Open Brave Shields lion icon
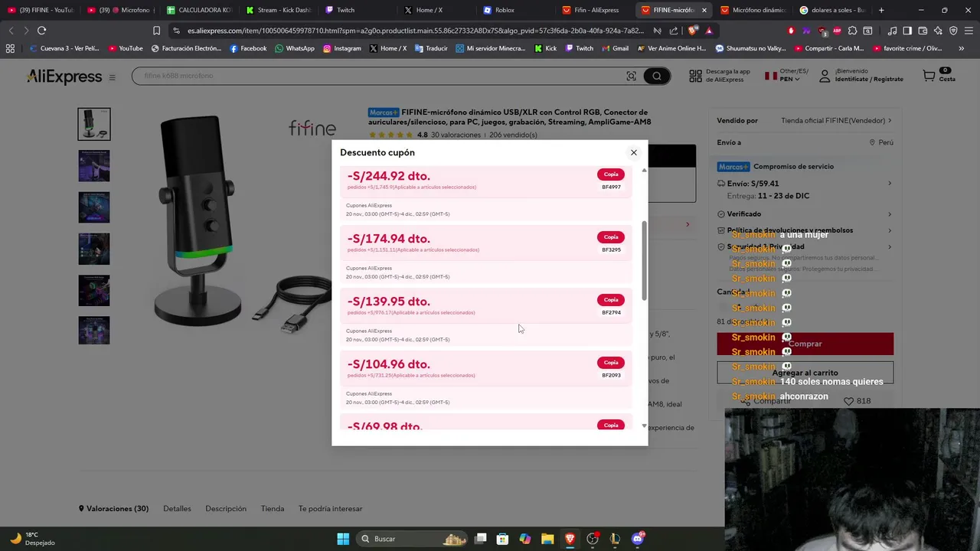This screenshot has height=551, width=980. (x=693, y=31)
